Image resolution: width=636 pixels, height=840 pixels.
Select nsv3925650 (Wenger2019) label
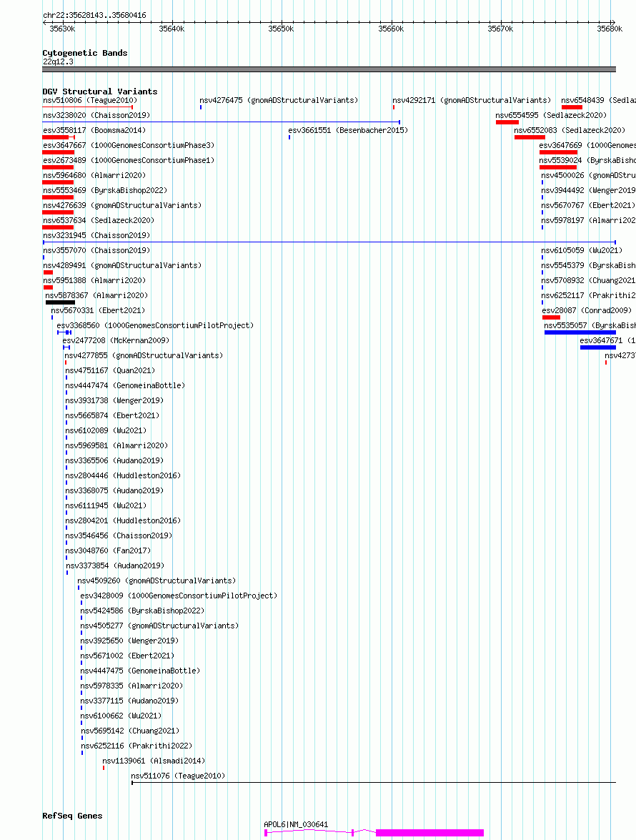(x=129, y=640)
